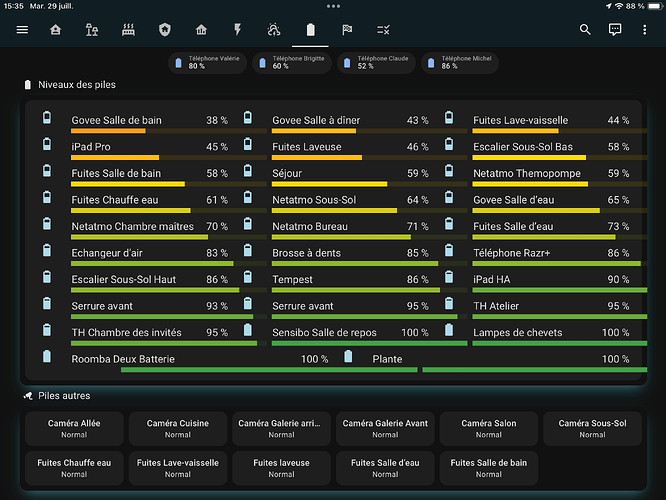The height and width of the screenshot is (500, 666).
Task: Click battery icon beside Roomba Deux Batterie
Action: click(x=47, y=356)
